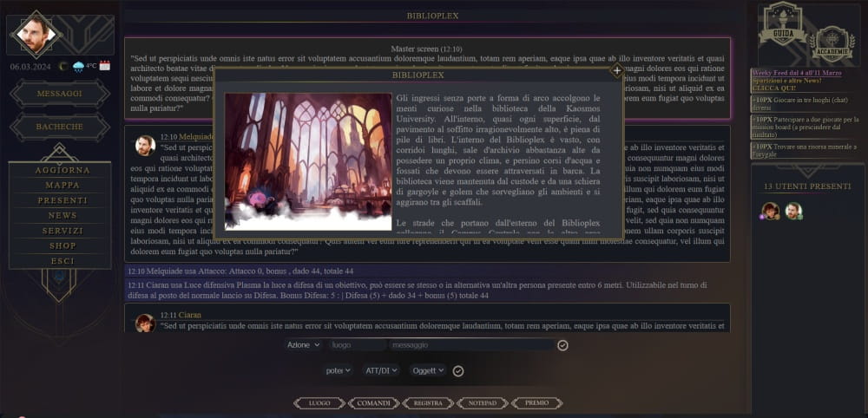Click 'Giocare in tre luoghi' quest
The width and height of the screenshot is (868, 418).
coord(806,103)
